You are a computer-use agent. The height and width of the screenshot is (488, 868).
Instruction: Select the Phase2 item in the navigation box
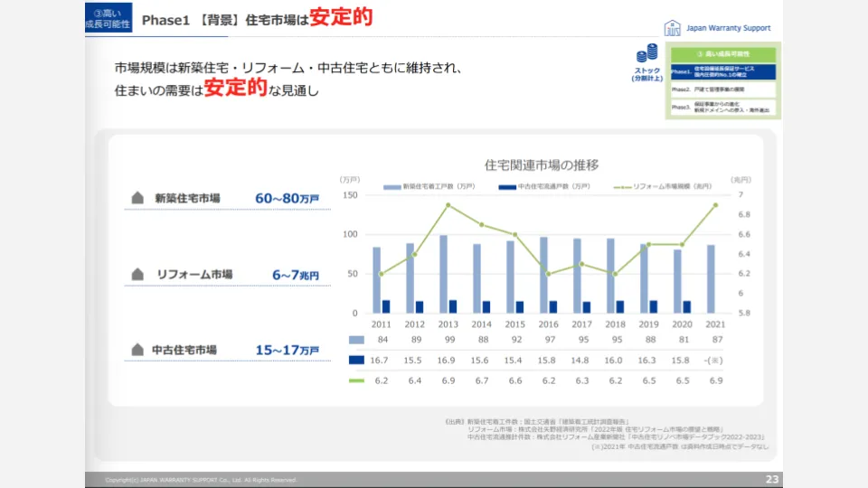pyautogui.click(x=723, y=89)
